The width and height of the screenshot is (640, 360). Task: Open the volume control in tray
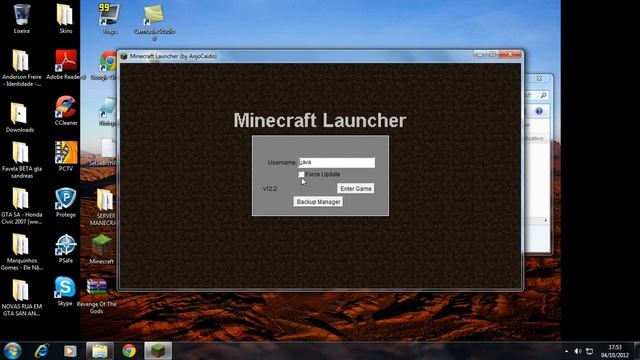[578, 351]
